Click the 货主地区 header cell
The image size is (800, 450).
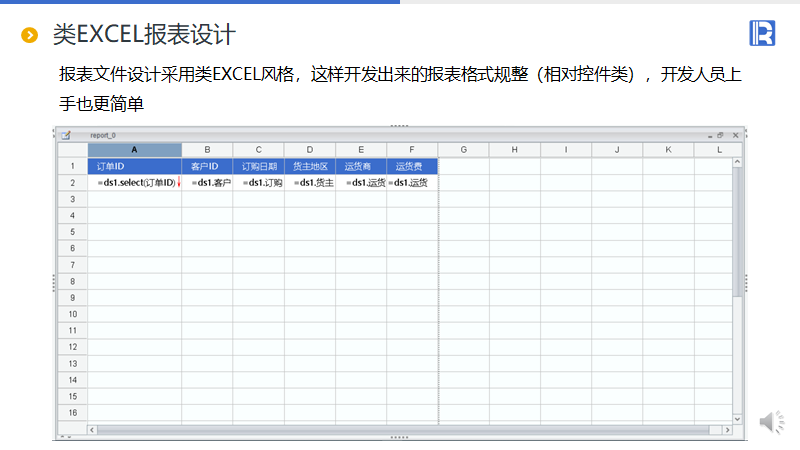tap(310, 166)
